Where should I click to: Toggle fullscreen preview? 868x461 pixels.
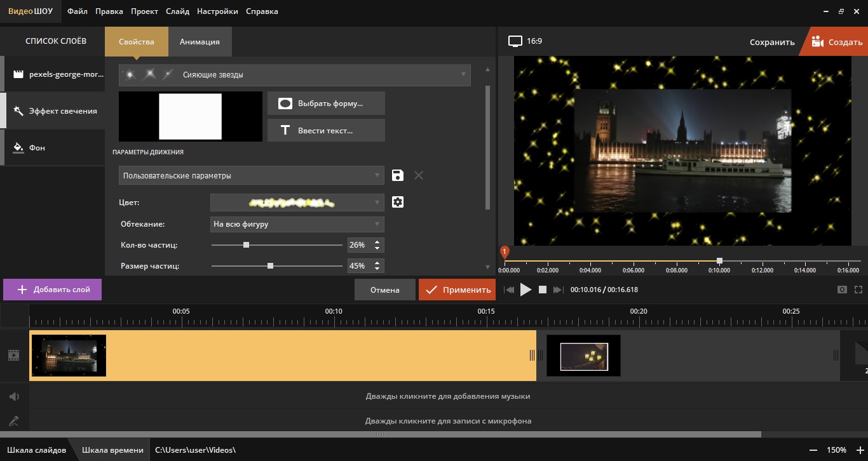tap(858, 290)
